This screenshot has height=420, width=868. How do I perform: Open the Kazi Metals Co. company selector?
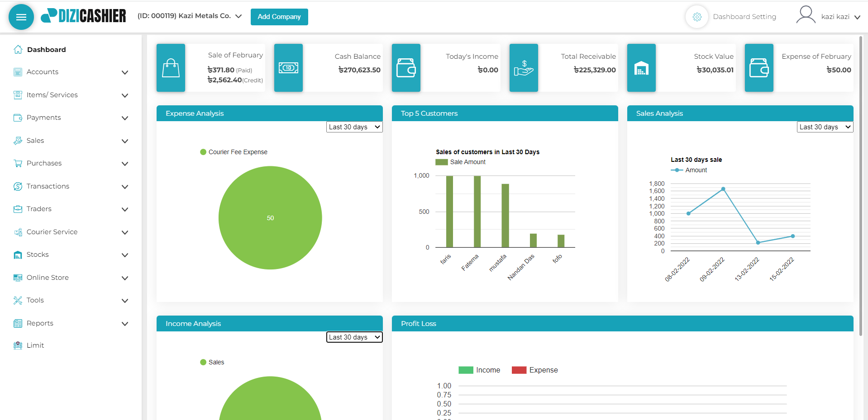(190, 16)
